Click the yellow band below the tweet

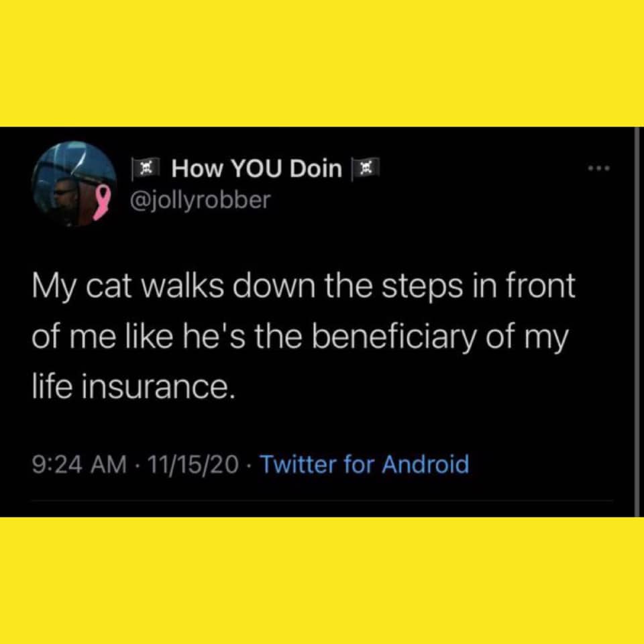[x=322, y=580]
